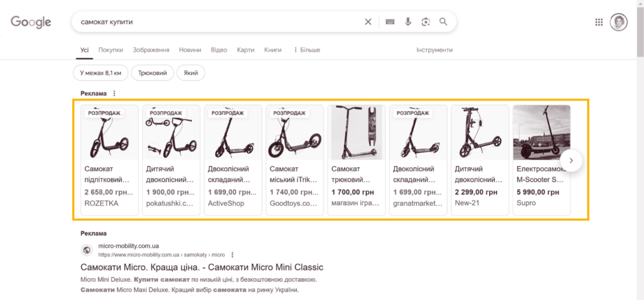
Task: Open the Самокати Micro. Краща ціна ad headline
Action: [x=202, y=267]
